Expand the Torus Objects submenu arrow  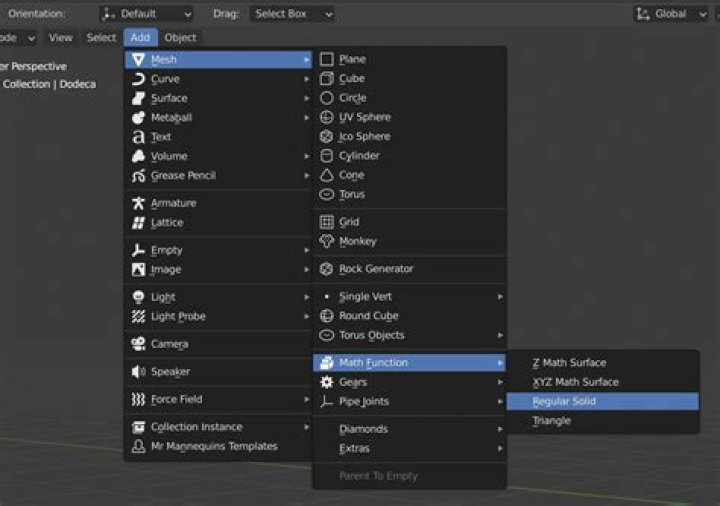pos(500,335)
